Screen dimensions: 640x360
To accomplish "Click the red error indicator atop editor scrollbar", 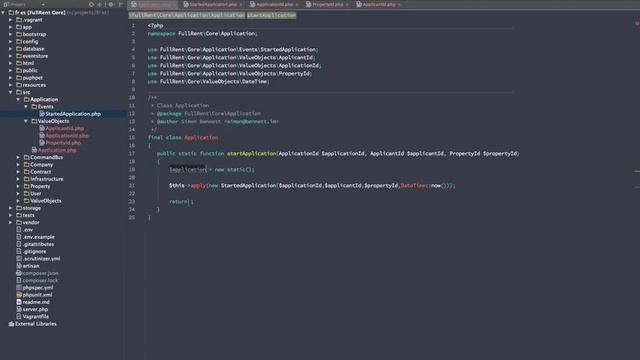I will (637, 24).
